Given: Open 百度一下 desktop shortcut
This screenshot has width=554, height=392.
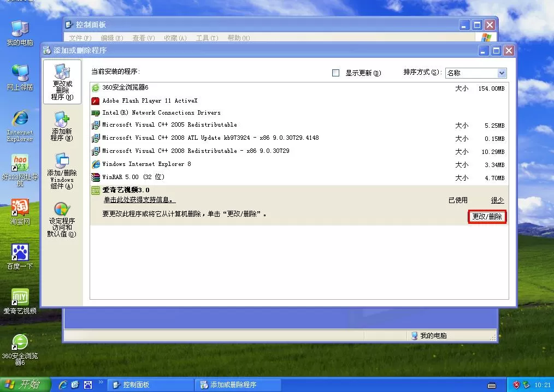Looking at the screenshot, I should (x=20, y=257).
